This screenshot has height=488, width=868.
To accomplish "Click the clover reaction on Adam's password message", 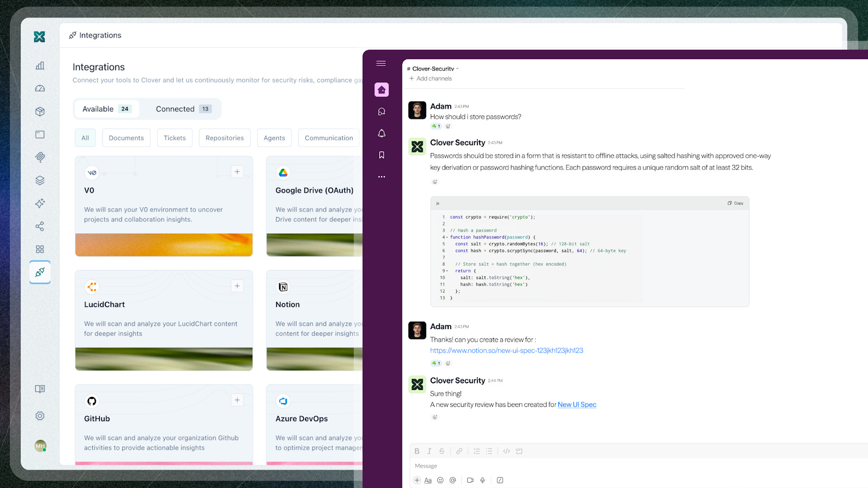I will [436, 126].
